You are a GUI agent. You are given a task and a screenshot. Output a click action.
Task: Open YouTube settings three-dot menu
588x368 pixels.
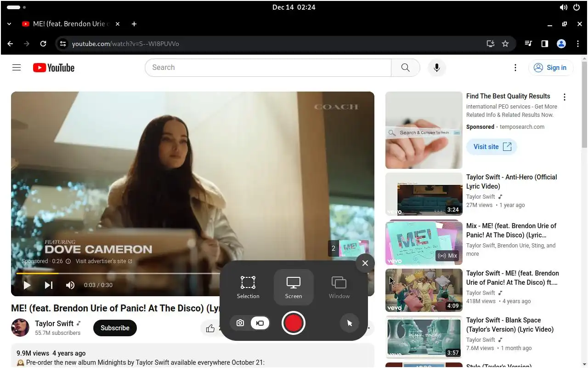coord(515,68)
